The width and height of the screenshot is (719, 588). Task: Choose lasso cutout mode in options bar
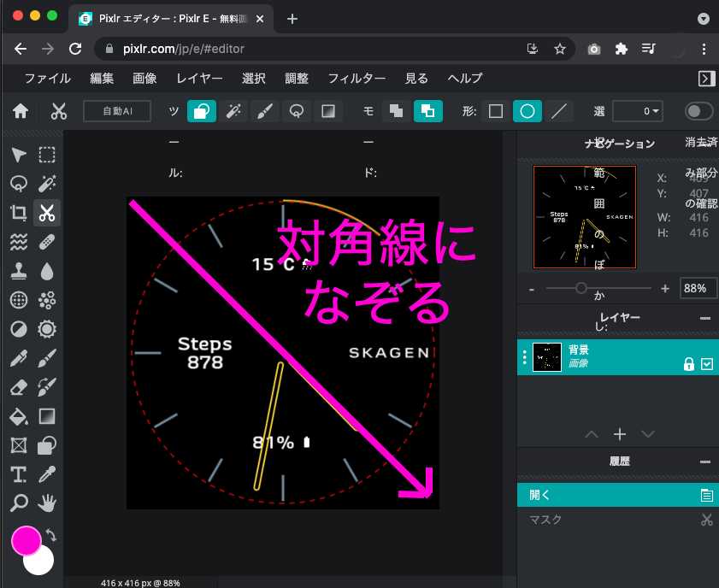pos(297,111)
